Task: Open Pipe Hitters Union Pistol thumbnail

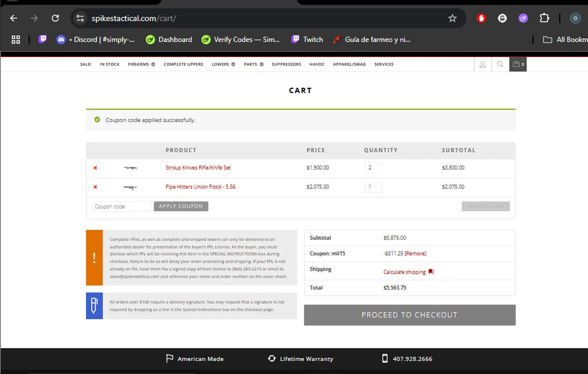Action: (x=130, y=187)
